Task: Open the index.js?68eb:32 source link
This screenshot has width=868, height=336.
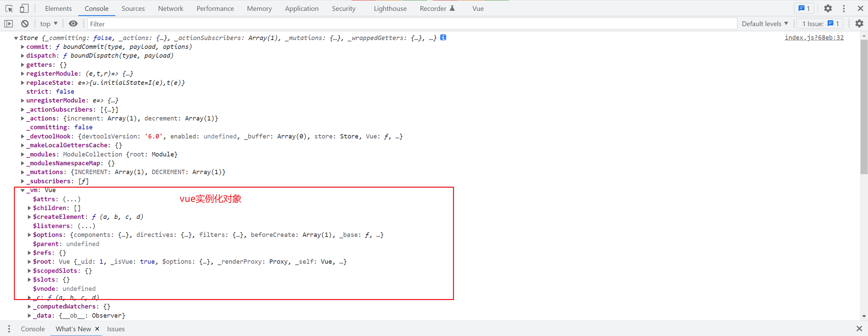Action: pyautogui.click(x=814, y=38)
